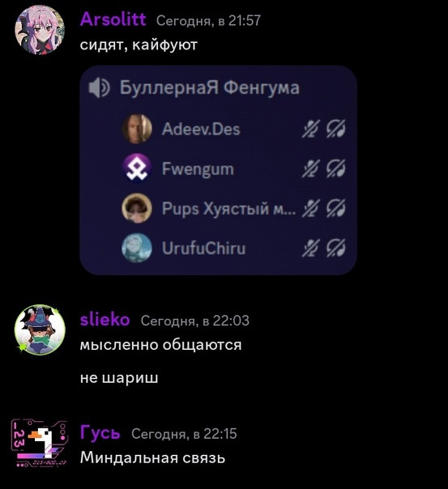448x489 pixels.
Task: Open Arsolitt's profile avatar
Action: click(x=40, y=30)
